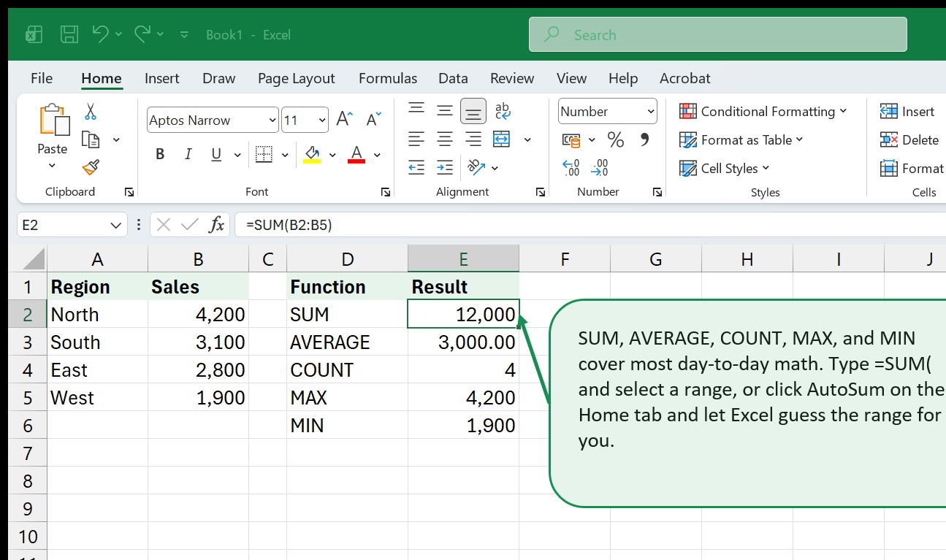Viewport: 946px width, 560px height.
Task: Open the File tab
Action: tap(42, 78)
